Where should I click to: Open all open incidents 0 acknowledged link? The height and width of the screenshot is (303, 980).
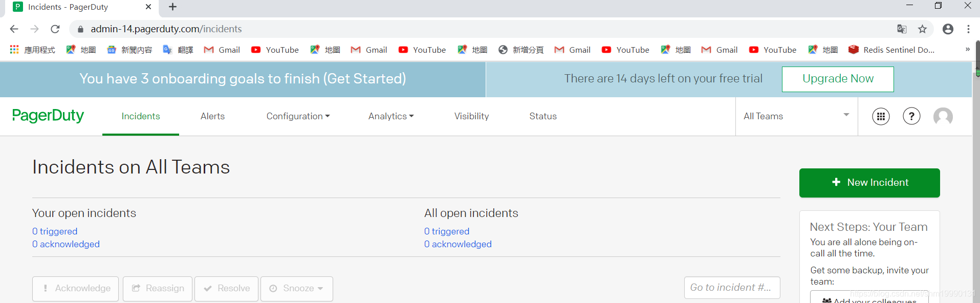click(458, 244)
